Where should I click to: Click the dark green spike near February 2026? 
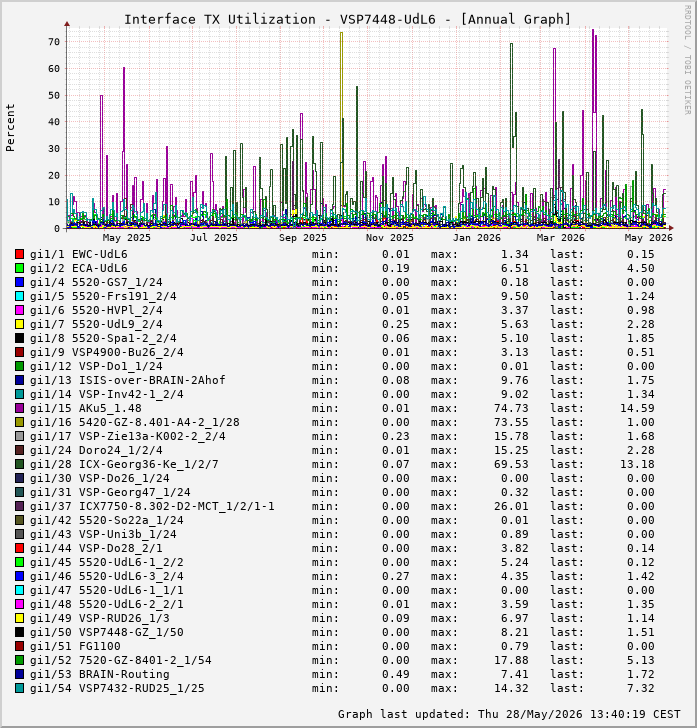511,93
